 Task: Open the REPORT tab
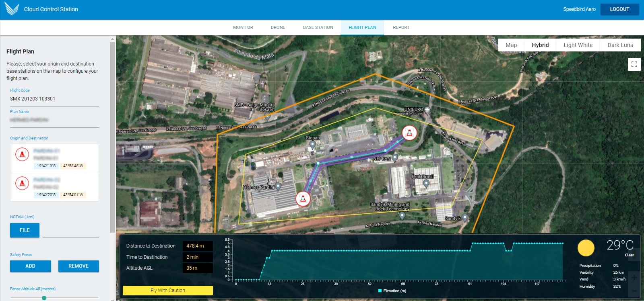coord(401,27)
